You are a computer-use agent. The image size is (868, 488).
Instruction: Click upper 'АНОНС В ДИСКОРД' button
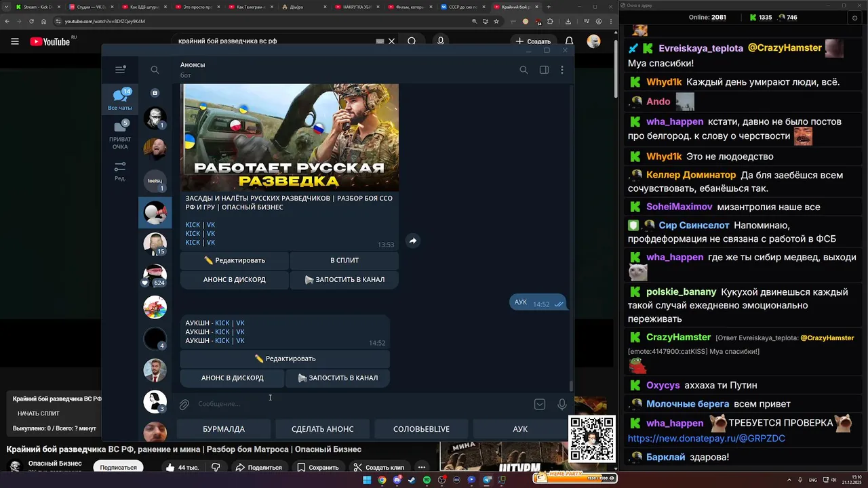click(x=235, y=279)
